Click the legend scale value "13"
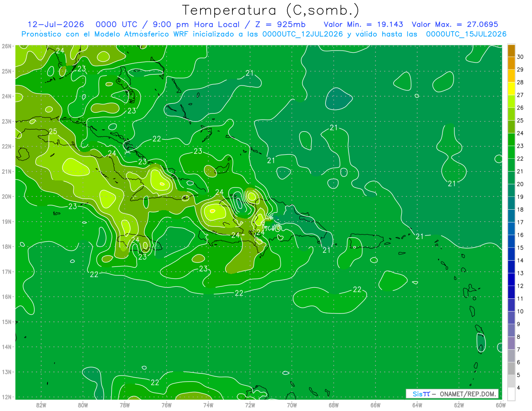 coord(520,273)
